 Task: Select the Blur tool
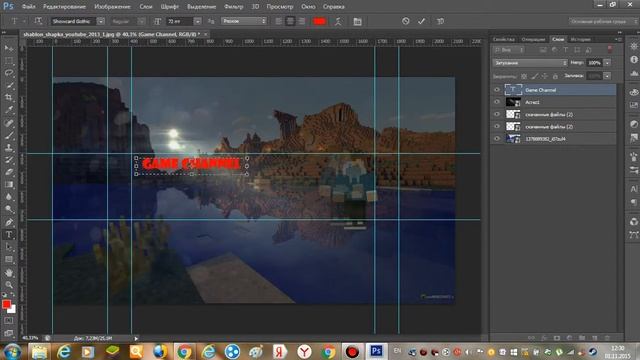(x=9, y=197)
